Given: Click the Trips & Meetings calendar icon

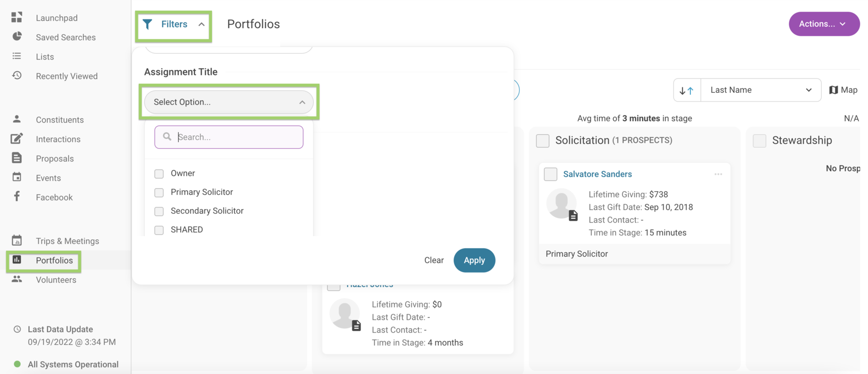Looking at the screenshot, I should coord(17,240).
